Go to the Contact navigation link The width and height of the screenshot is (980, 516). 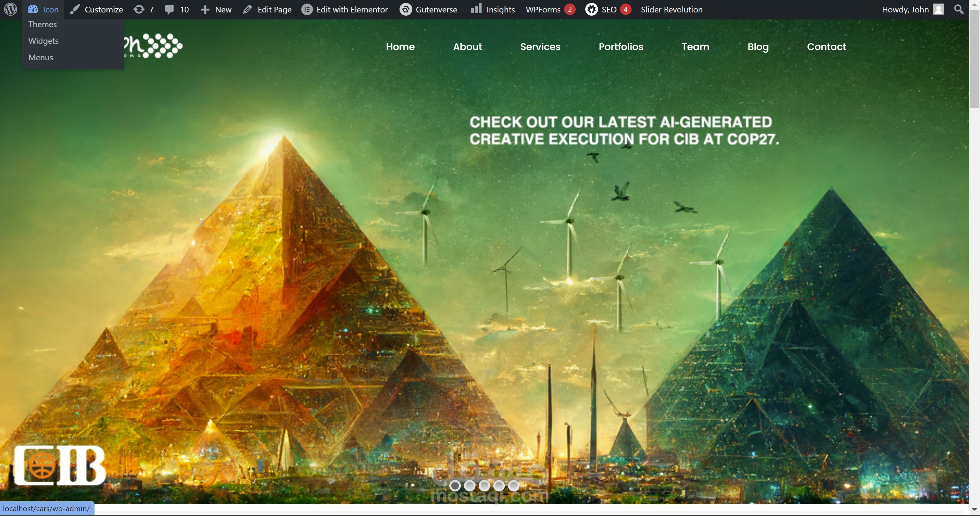(826, 47)
